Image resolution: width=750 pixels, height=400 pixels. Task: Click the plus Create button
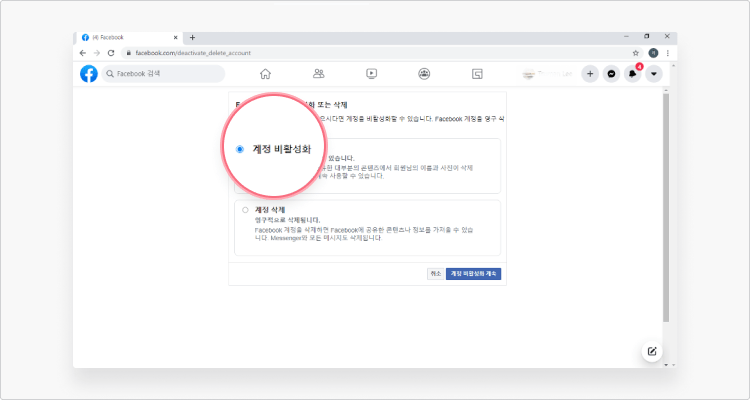tap(590, 74)
